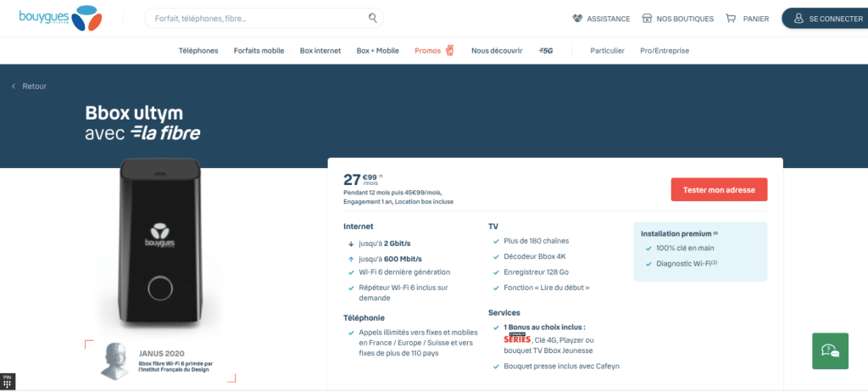The image size is (868, 392).
Task: Click the checkmark beside Bouquet presse inclus
Action: 495,367
